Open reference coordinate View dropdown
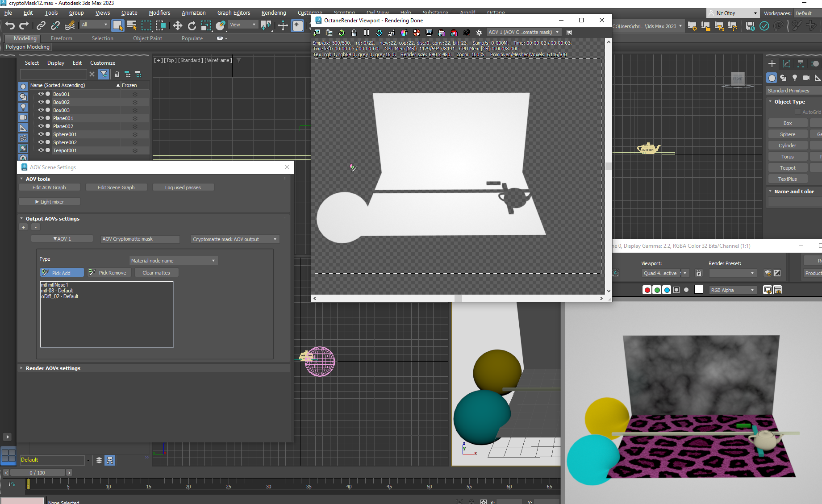 (x=243, y=25)
